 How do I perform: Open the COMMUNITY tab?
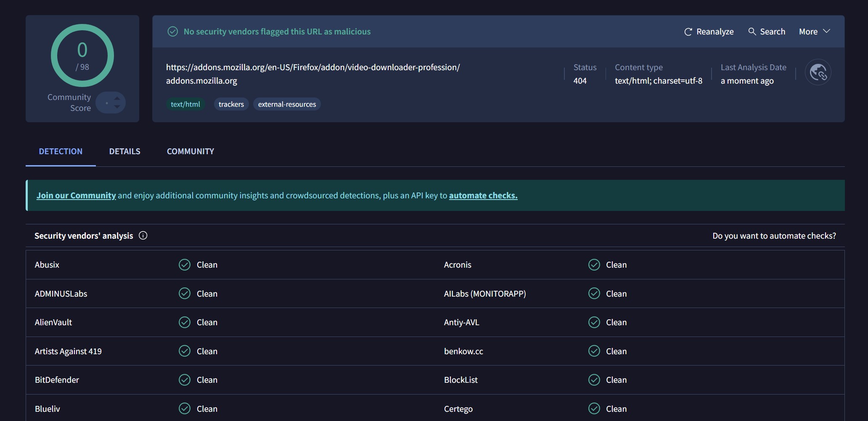point(190,151)
